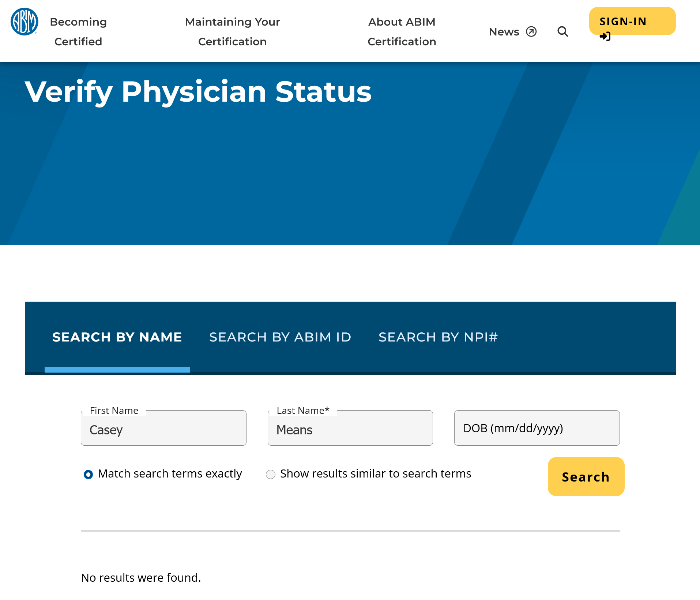Viewport: 700px width, 600px height.
Task: Switch to Search by ABIM ID tab
Action: pyautogui.click(x=280, y=337)
